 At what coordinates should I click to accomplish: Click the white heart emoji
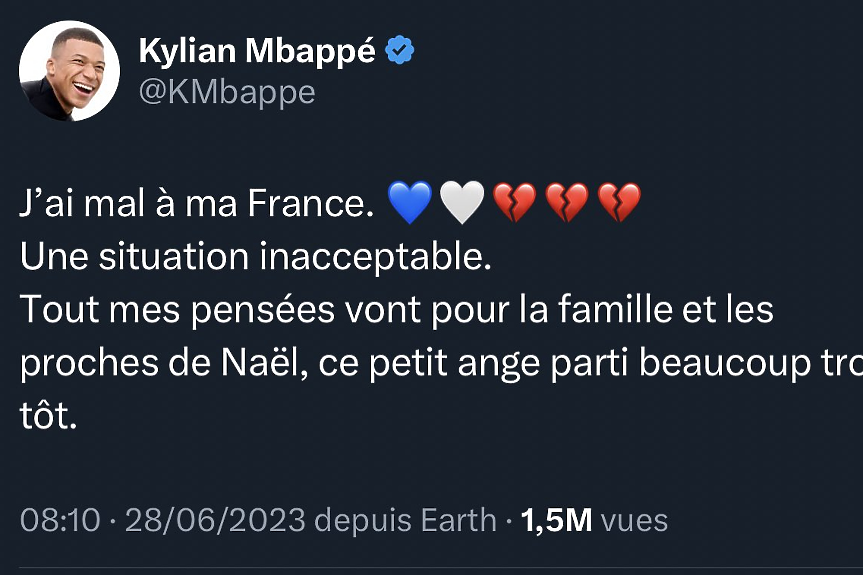(x=462, y=203)
